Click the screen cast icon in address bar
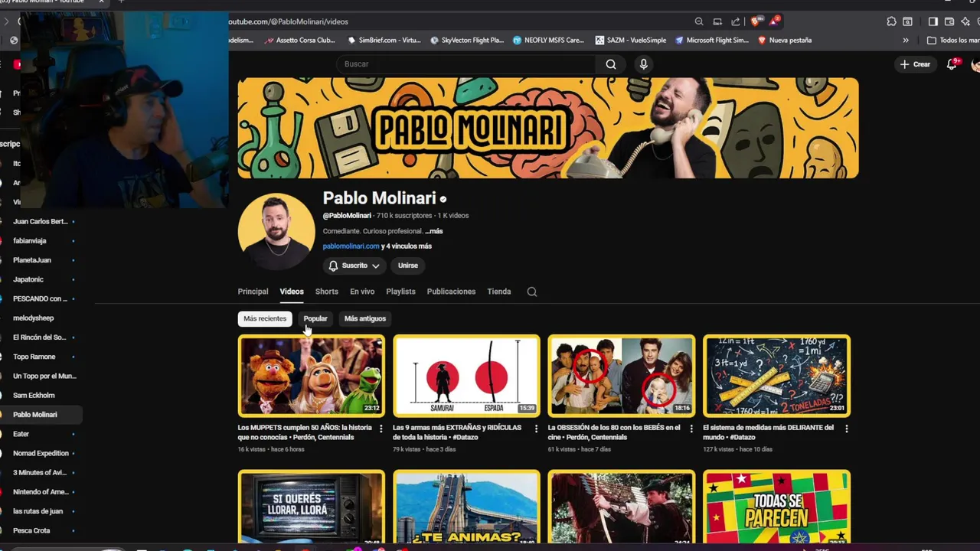 [717, 21]
